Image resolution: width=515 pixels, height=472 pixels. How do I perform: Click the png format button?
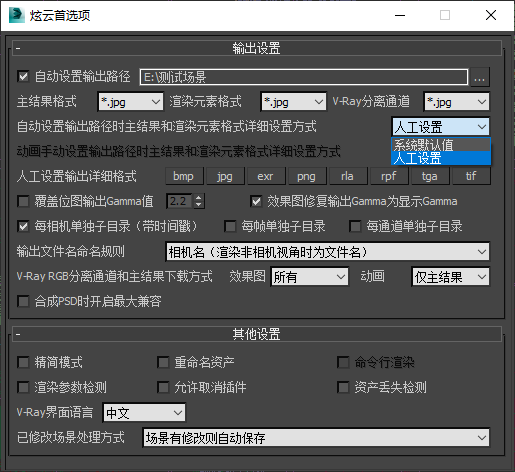click(306, 176)
